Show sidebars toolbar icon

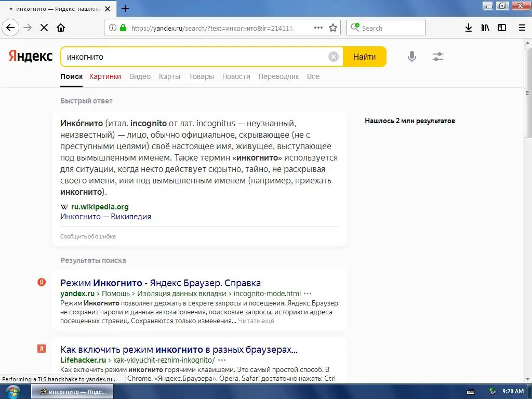(502, 28)
